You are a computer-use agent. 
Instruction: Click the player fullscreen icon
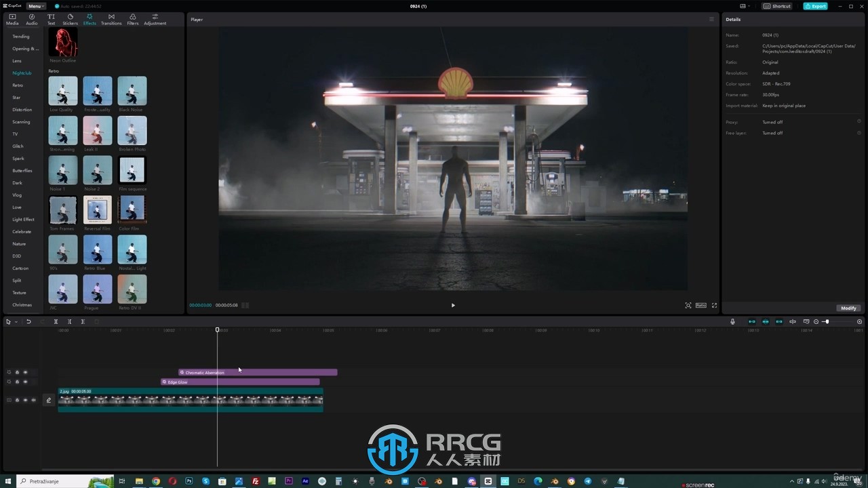(714, 306)
